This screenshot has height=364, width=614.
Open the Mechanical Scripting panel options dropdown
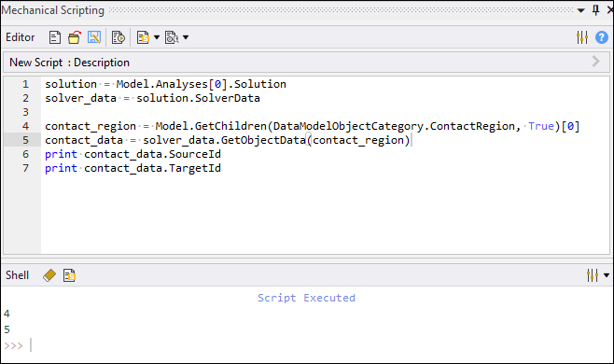581,10
